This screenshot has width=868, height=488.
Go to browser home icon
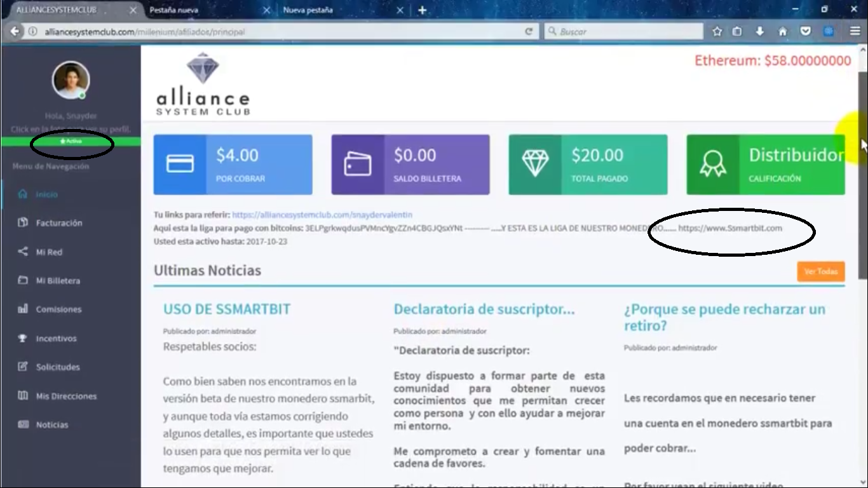click(783, 31)
